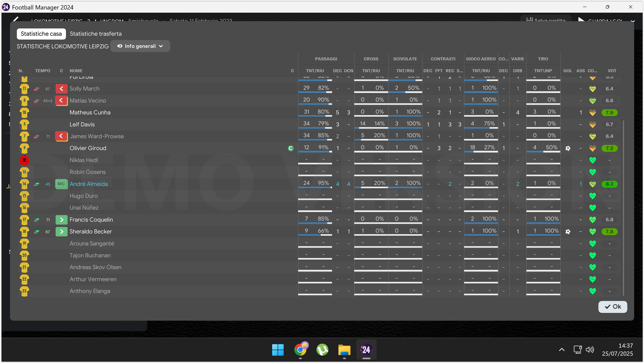The image size is (644, 363).
Task: Click Anthony Elanga's number 23 shirt icon
Action: click(24, 291)
